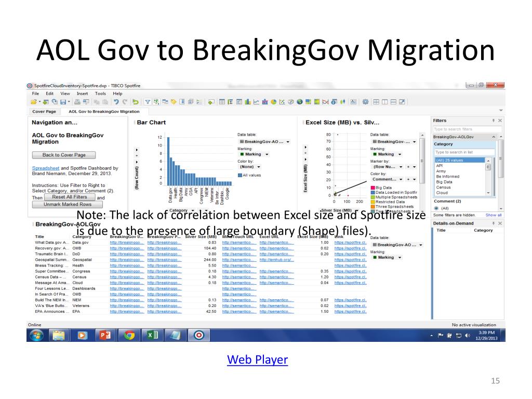Click the green Reload data icon

135,102
